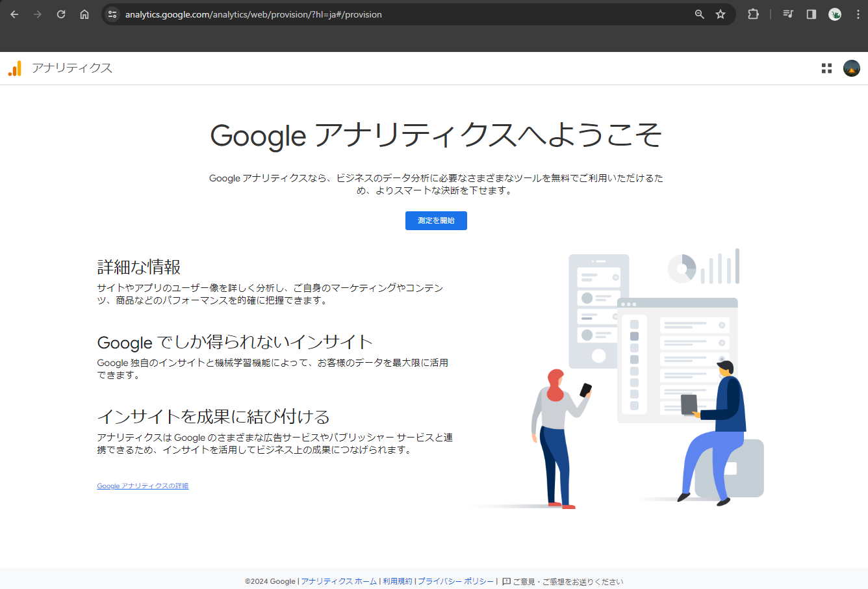868x589 pixels.
Task: Open the プライバシー ポリシー footer link
Action: pyautogui.click(x=456, y=581)
